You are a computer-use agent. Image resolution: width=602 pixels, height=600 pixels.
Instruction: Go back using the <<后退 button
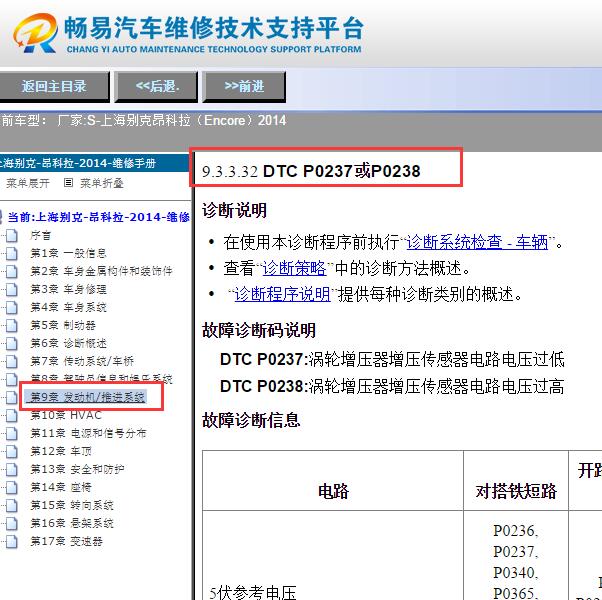click(156, 87)
